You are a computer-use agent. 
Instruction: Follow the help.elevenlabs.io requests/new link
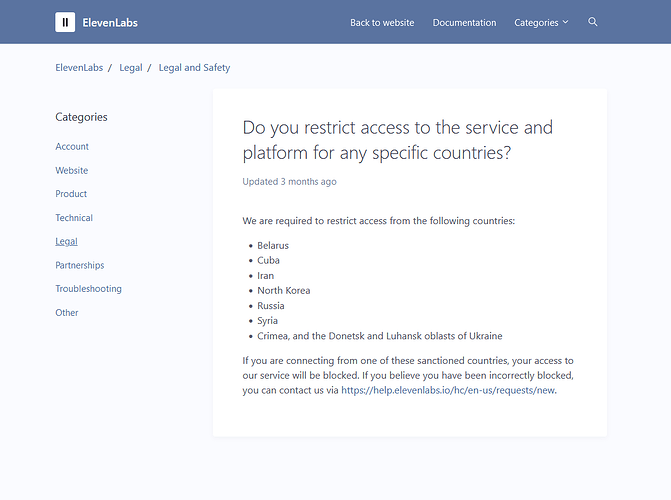[x=448, y=390]
